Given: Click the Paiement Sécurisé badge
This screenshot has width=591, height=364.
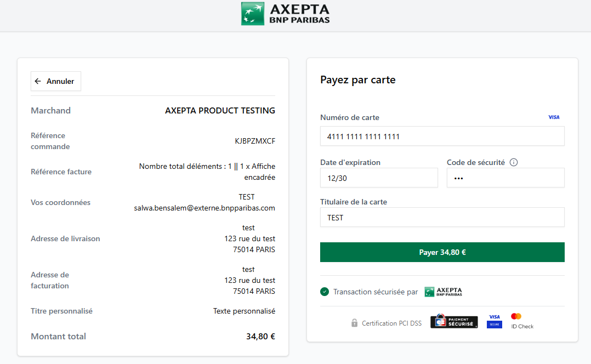Looking at the screenshot, I should [x=454, y=322].
